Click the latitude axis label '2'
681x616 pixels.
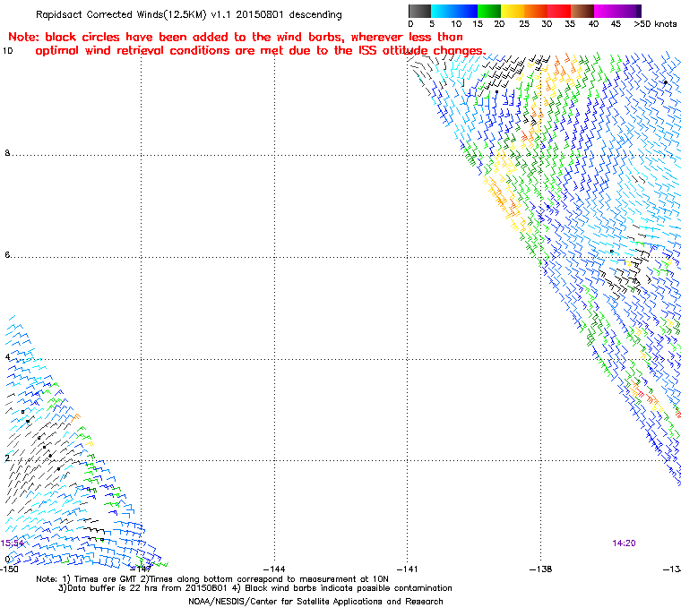pos(7,458)
